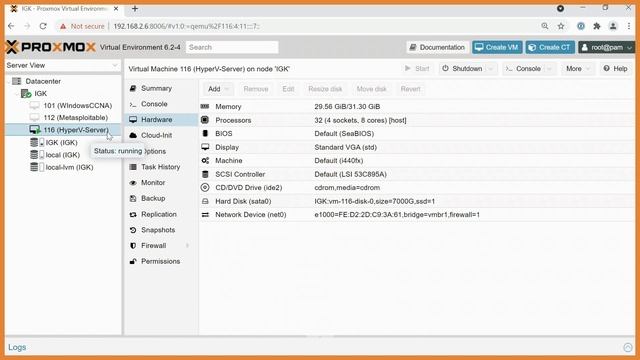Open the VM Console tab
640x360 pixels.
tap(154, 104)
